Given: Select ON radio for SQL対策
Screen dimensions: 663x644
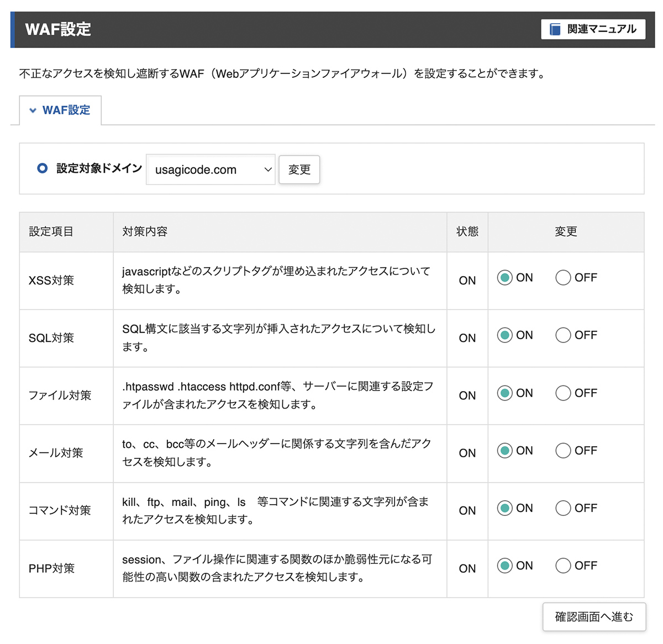Looking at the screenshot, I should pos(504,335).
